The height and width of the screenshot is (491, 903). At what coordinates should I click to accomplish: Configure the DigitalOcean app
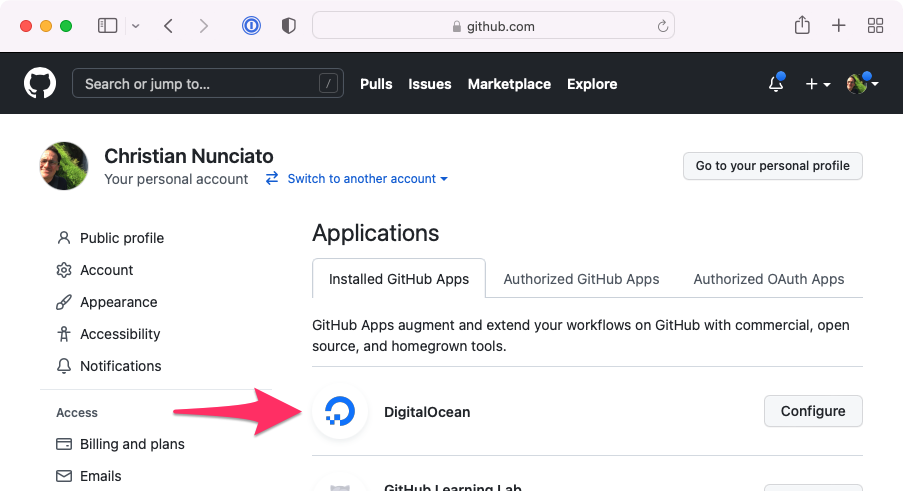[x=813, y=411]
